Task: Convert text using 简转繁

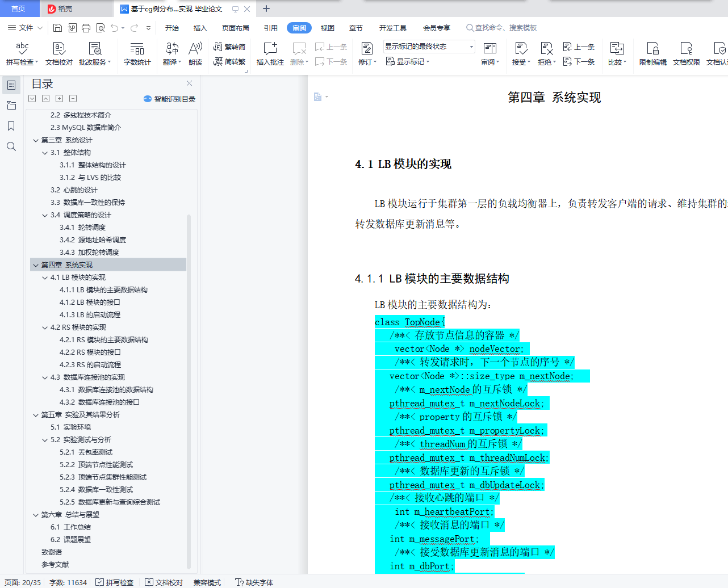Action: [x=229, y=61]
